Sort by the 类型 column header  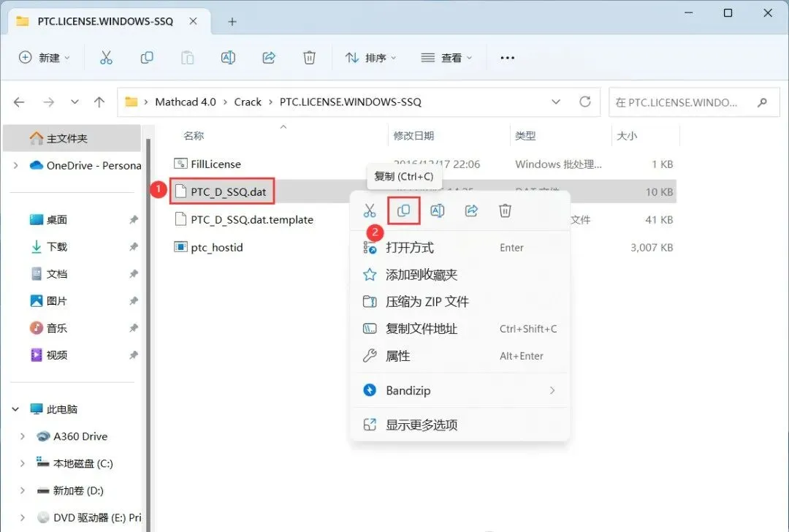click(525, 136)
